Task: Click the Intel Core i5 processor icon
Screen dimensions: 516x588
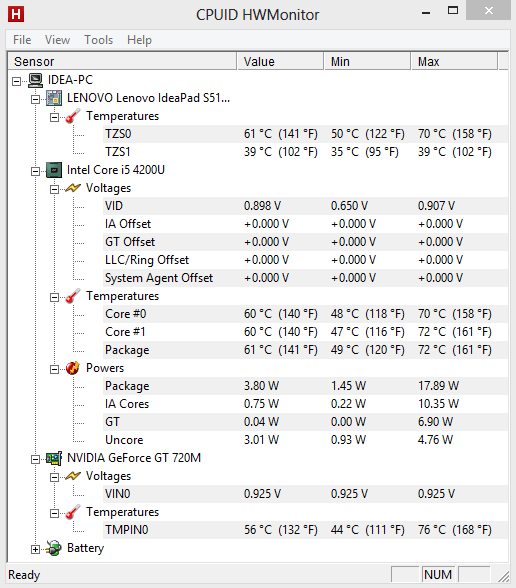Action: click(54, 170)
